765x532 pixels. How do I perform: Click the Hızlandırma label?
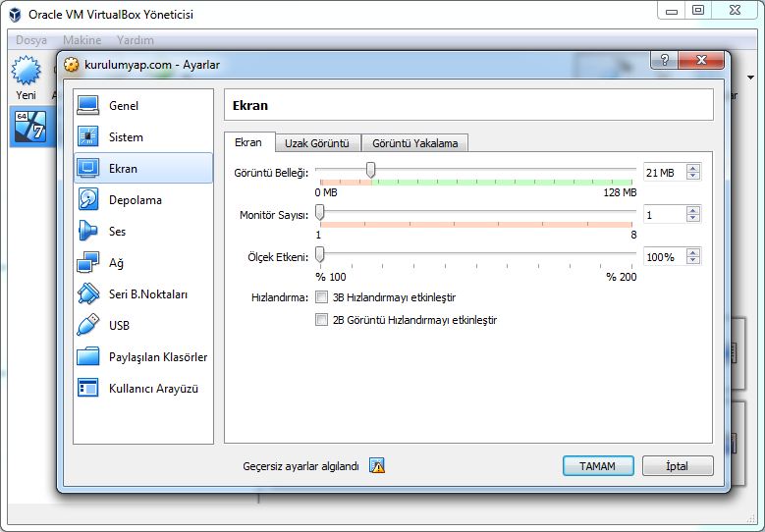[x=280, y=297]
